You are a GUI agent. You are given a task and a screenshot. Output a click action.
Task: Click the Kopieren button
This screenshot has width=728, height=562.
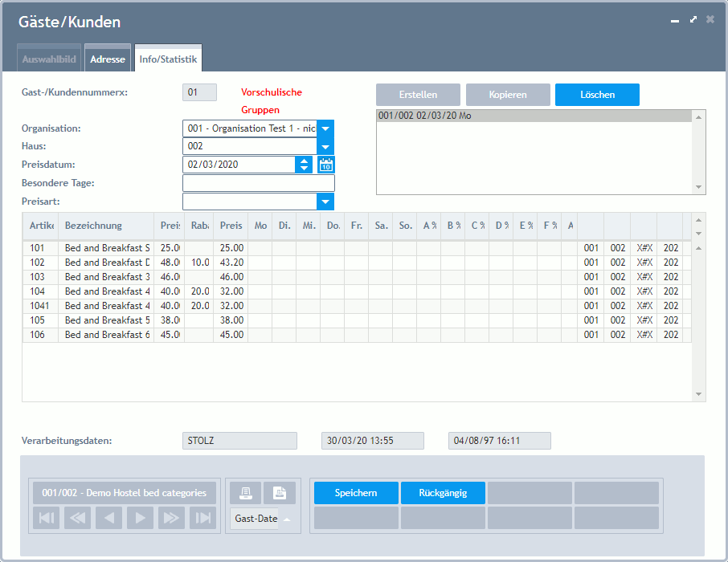pyautogui.click(x=508, y=95)
